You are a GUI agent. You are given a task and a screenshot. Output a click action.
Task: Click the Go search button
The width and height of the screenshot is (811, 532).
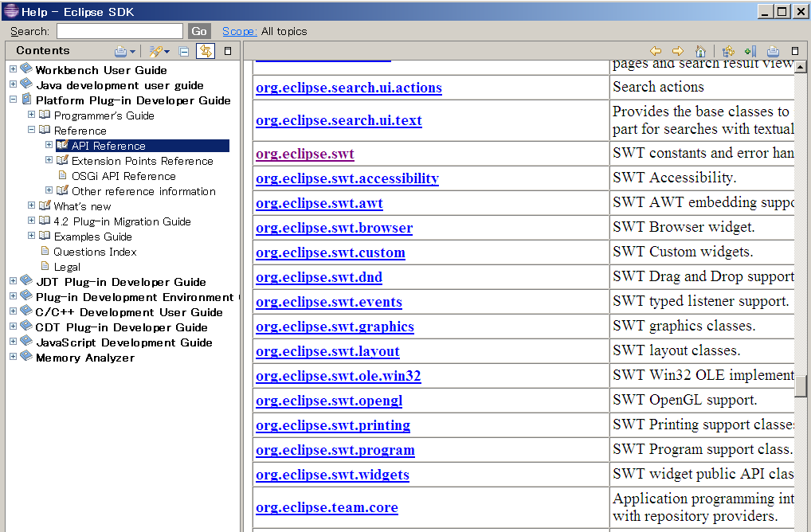(x=199, y=31)
